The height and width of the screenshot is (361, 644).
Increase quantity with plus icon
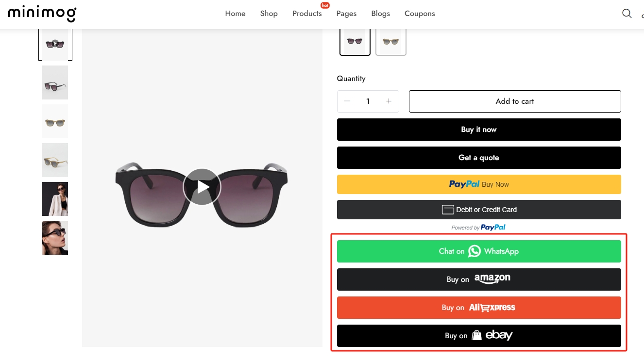389,101
